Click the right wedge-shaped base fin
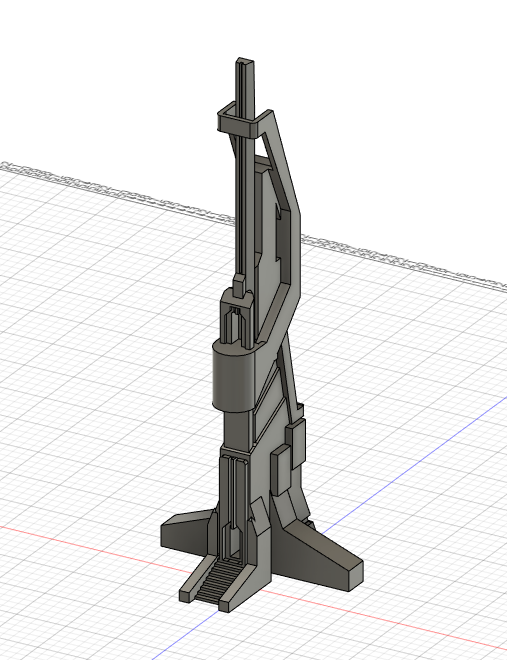507x660 pixels. coord(318,556)
